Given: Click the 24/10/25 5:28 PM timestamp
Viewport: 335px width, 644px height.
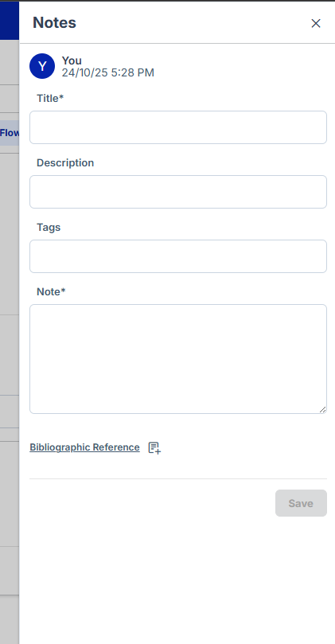Looking at the screenshot, I should [x=108, y=72].
